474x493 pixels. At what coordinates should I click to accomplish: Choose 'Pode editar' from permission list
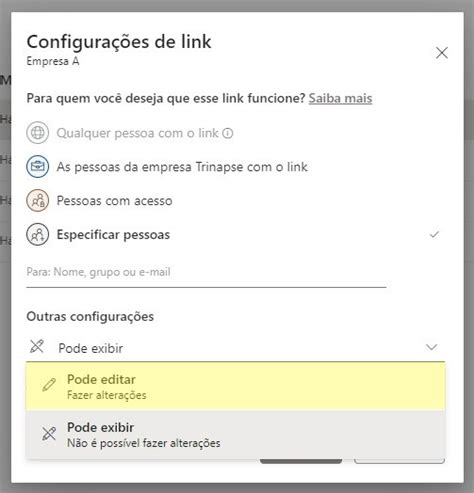coord(235,386)
